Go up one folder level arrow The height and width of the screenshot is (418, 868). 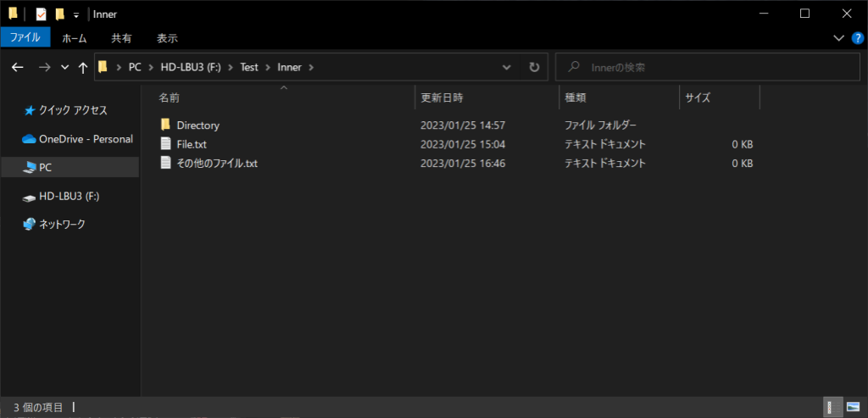point(83,68)
